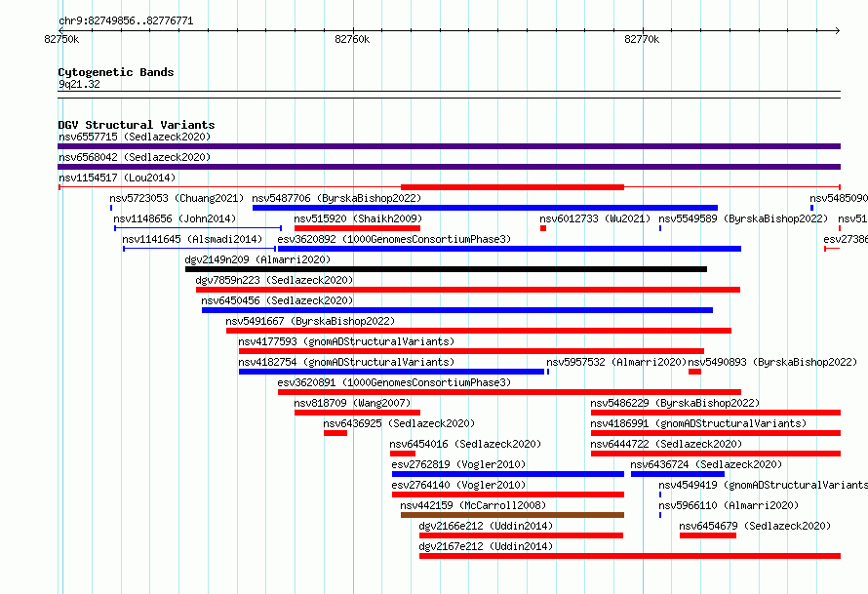Select nsv5723053 (Chuang2021) label

177,198
